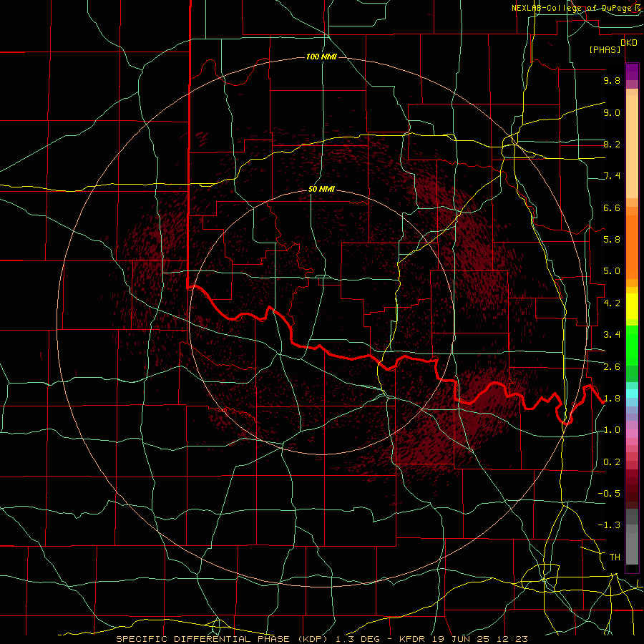Select the -0.5 legend value

609,494
